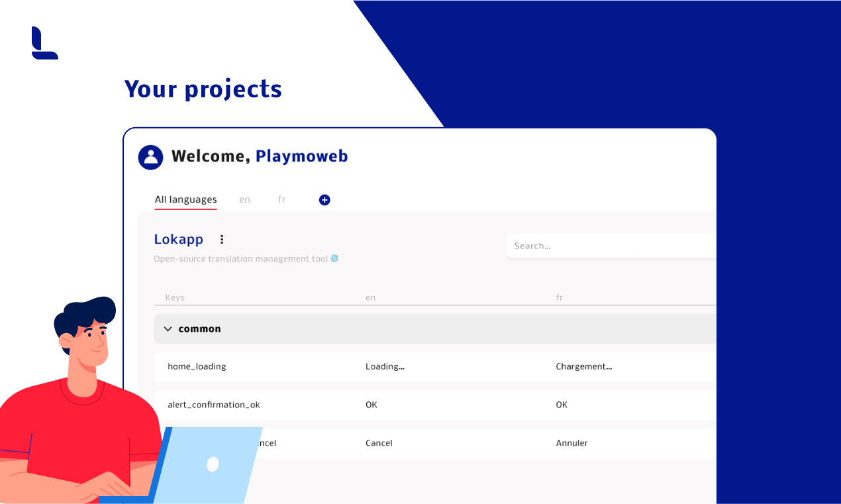Edit the French value Chargement...
Image resolution: width=841 pixels, height=504 pixels.
coord(583,367)
